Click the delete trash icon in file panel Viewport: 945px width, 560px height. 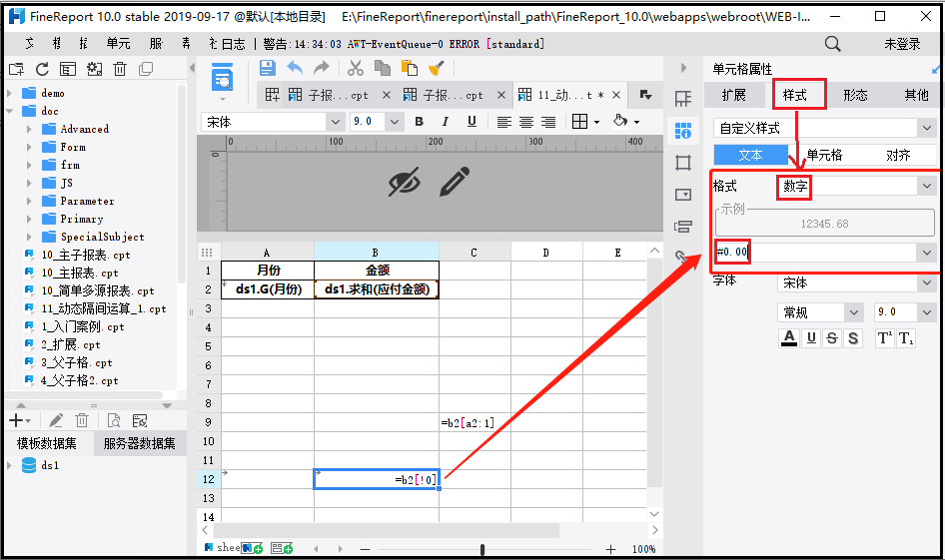pyautogui.click(x=120, y=69)
